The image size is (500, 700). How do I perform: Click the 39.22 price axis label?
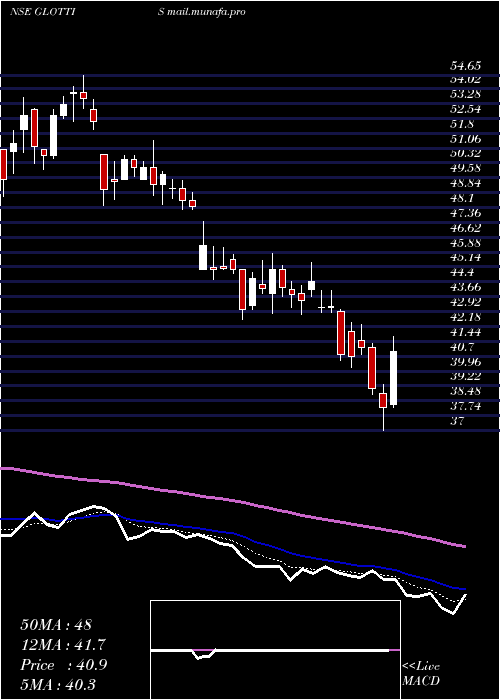[465, 376]
